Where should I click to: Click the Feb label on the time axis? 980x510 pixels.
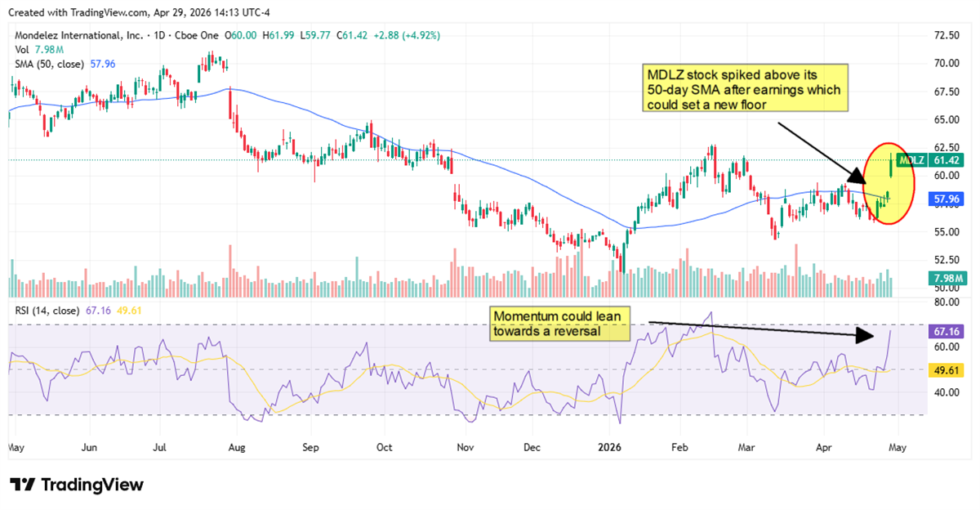click(680, 448)
